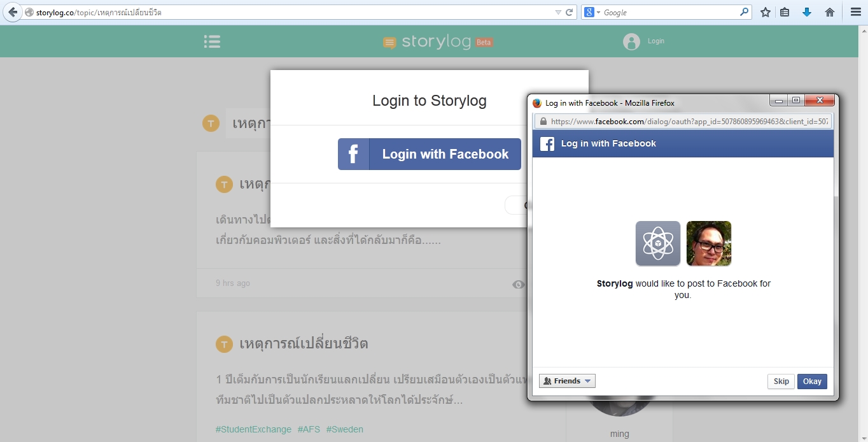Open the Google search engine dropdown
This screenshot has width=868, height=442.
pyautogui.click(x=592, y=12)
